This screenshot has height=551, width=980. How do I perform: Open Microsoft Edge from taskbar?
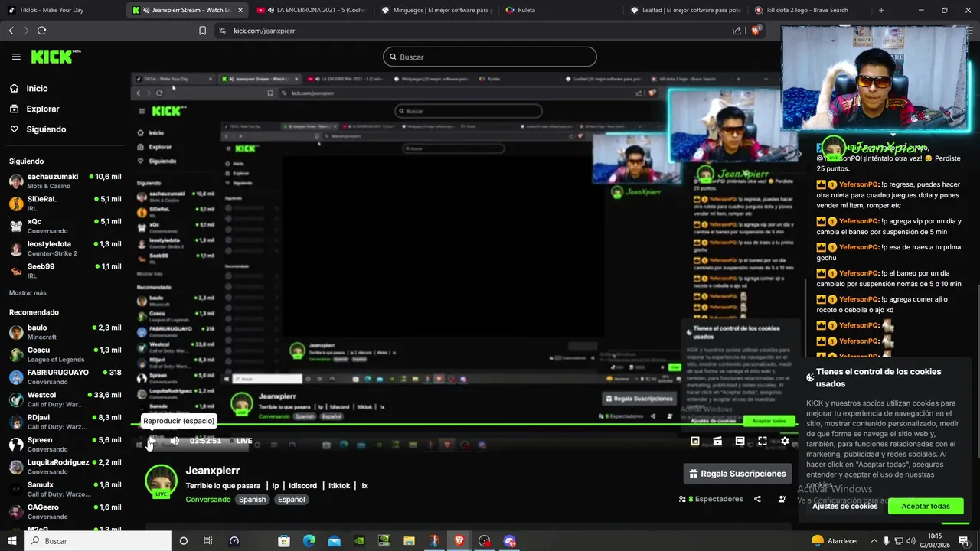coord(309,541)
